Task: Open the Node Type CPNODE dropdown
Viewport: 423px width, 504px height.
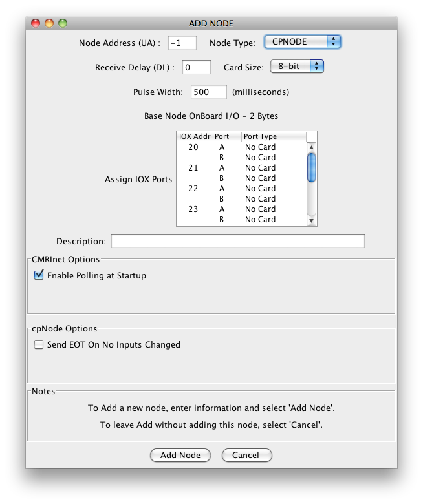Action: pos(302,42)
